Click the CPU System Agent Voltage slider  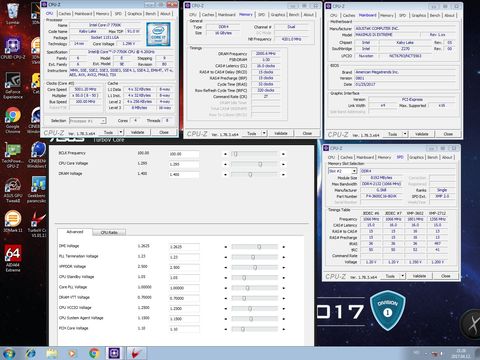tap(254, 319)
